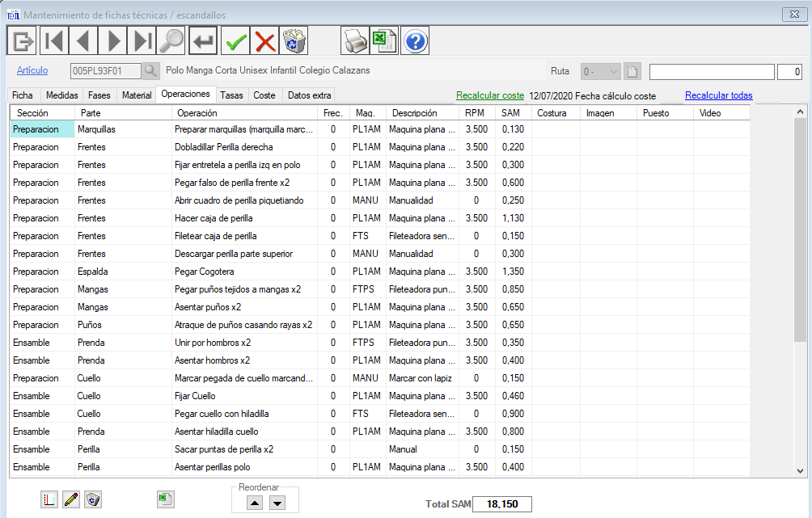The image size is (812, 518).
Task: Open help with the question mark icon
Action: coord(415,40)
